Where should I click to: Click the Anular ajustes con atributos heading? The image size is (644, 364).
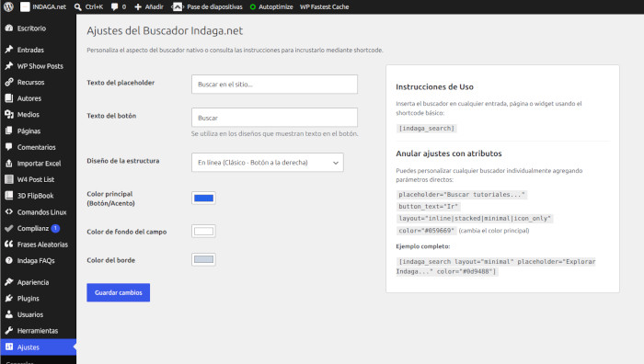[x=449, y=154]
